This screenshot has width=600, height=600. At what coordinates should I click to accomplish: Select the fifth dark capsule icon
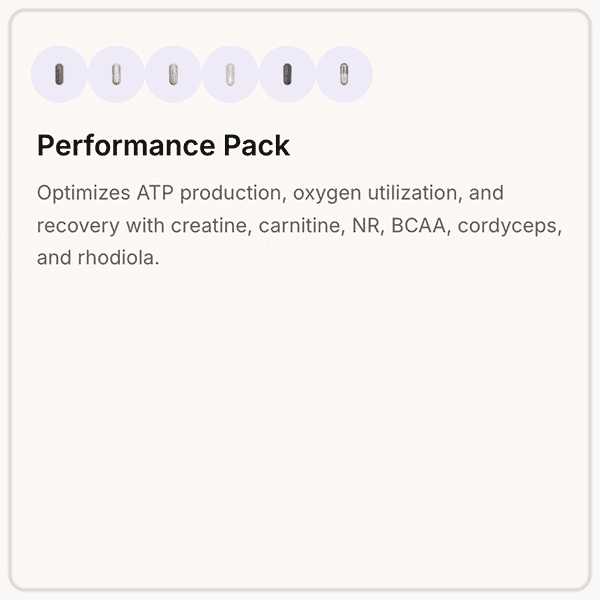pos(287,74)
